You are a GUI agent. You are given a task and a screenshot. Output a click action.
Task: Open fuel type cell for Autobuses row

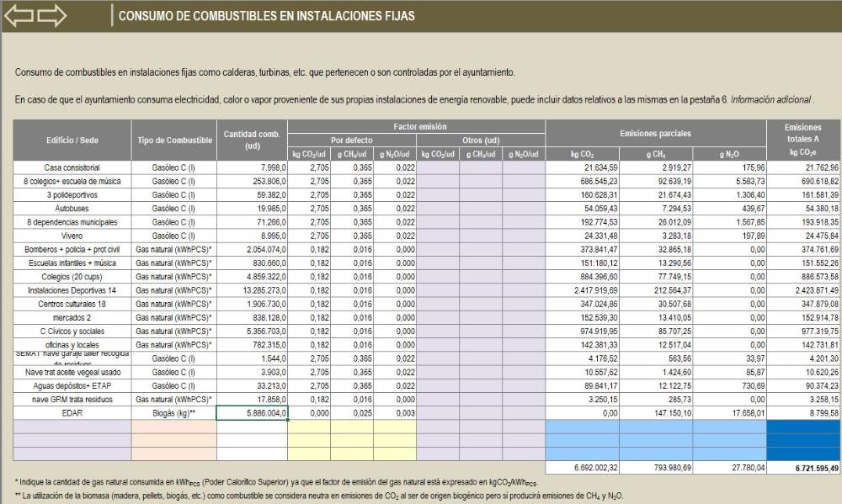(x=173, y=207)
